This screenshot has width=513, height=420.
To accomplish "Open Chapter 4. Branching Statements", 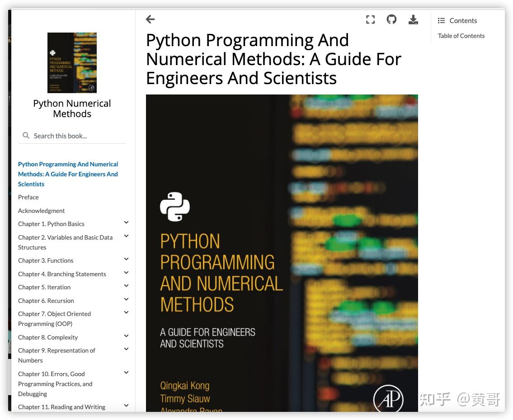I will [62, 274].
